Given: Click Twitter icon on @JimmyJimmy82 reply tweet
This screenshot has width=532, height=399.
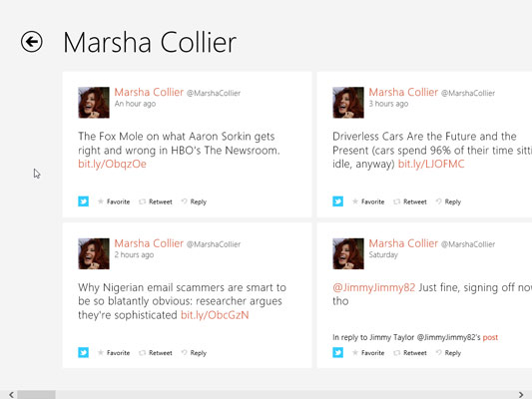Looking at the screenshot, I should pyautogui.click(x=337, y=352).
